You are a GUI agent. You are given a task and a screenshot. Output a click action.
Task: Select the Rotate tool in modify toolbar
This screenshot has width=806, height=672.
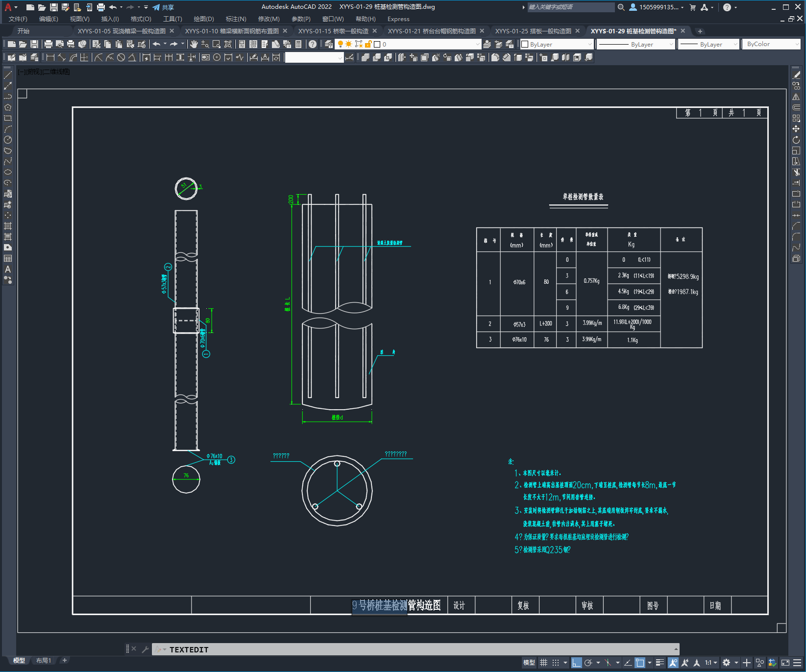coord(796,140)
